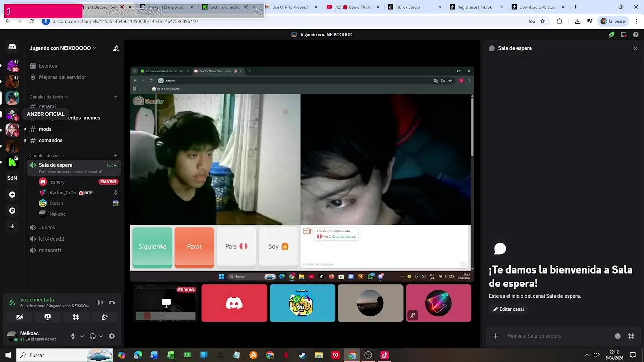Screen dimensions: 644x362
Task: Open Discord user settings gear
Action: point(112,336)
